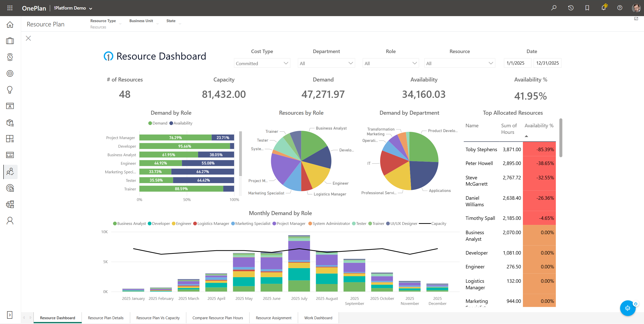The height and width of the screenshot is (324, 644).
Task: Click the help question mark icon
Action: click(x=620, y=8)
